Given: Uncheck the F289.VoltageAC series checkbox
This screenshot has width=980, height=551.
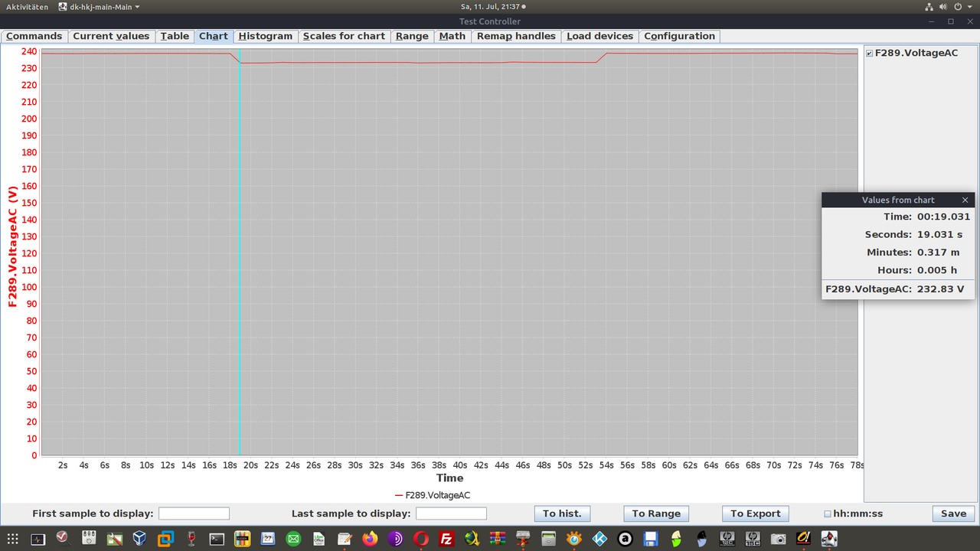Looking at the screenshot, I should tap(869, 54).
